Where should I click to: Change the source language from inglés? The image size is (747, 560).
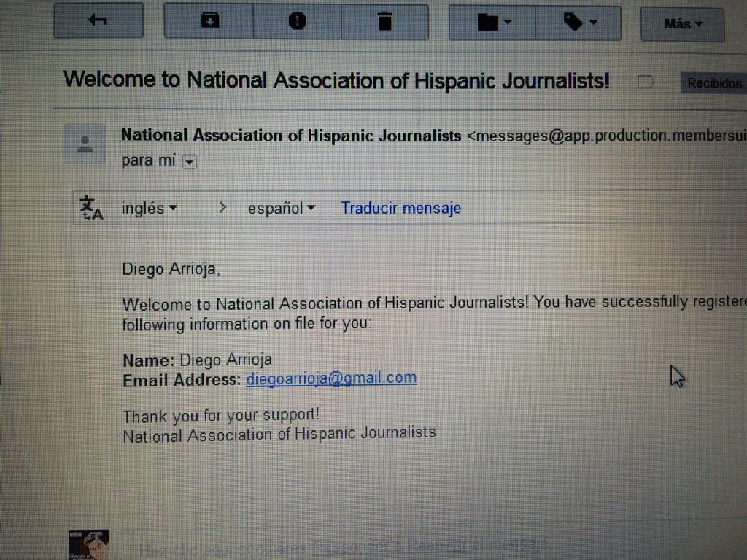149,208
